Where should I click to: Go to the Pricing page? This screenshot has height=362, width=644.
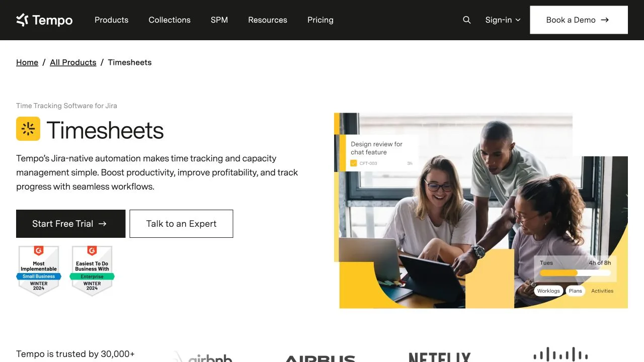click(x=320, y=20)
